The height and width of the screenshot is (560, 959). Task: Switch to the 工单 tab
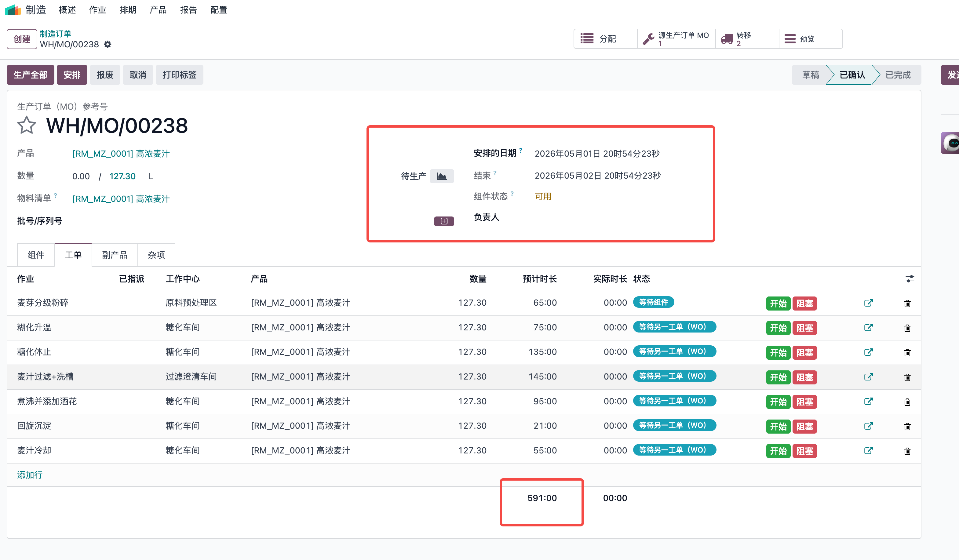pyautogui.click(x=73, y=255)
